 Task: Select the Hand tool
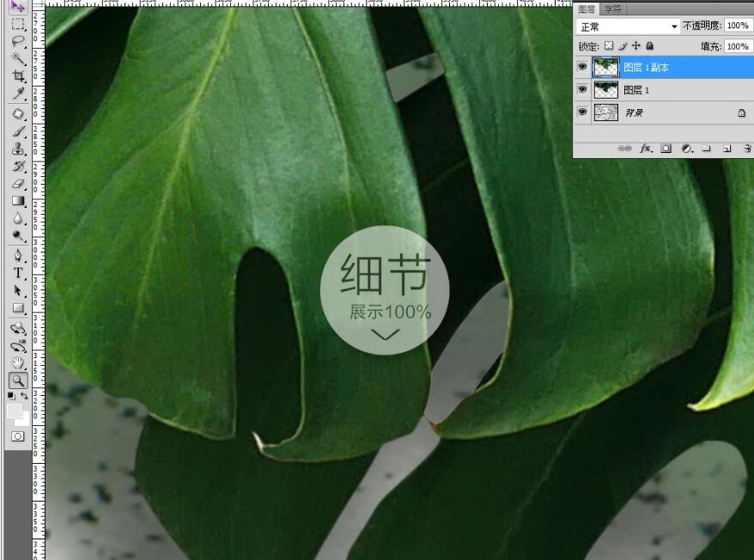coord(17,363)
